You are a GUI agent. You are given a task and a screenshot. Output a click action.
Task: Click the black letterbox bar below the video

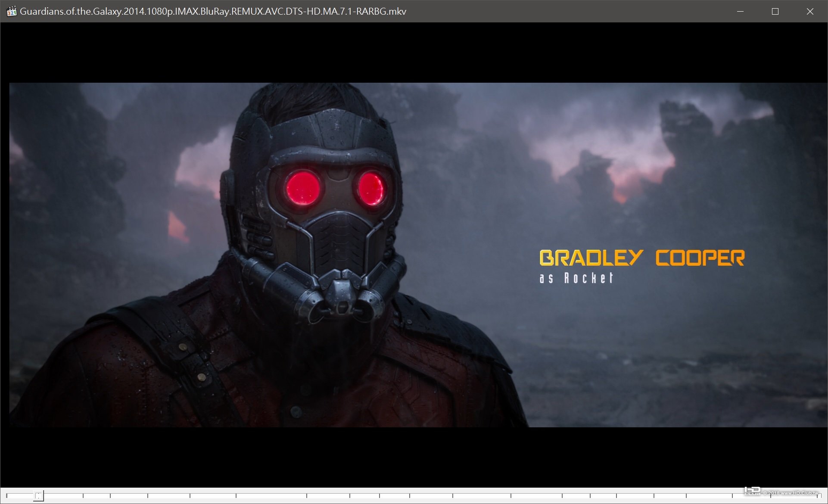click(414, 457)
